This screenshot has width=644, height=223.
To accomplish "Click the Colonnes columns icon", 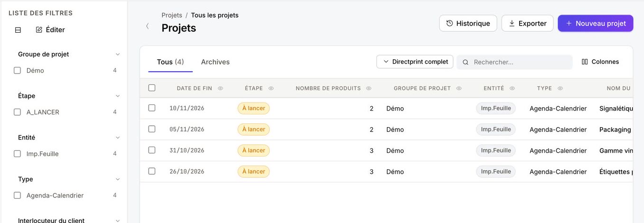I will pyautogui.click(x=585, y=62).
